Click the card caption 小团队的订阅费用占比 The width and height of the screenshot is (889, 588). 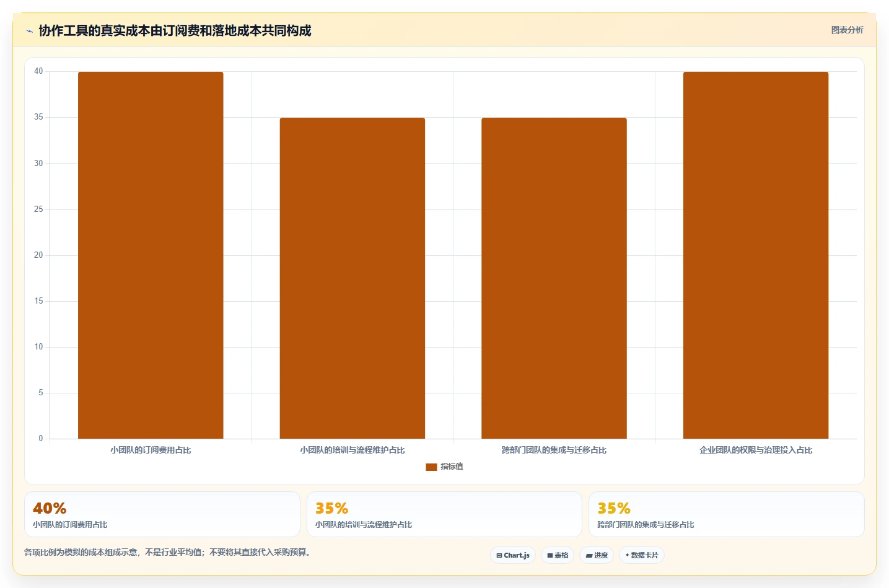(x=70, y=525)
